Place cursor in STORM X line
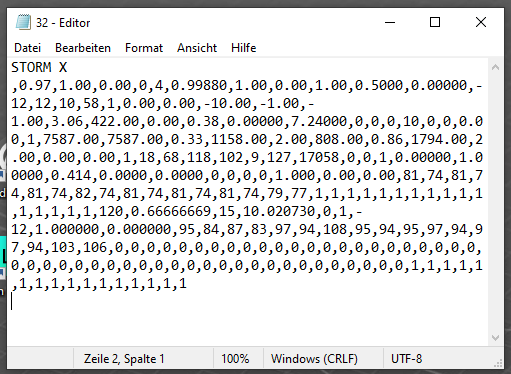This screenshot has width=511, height=374. tap(39, 67)
